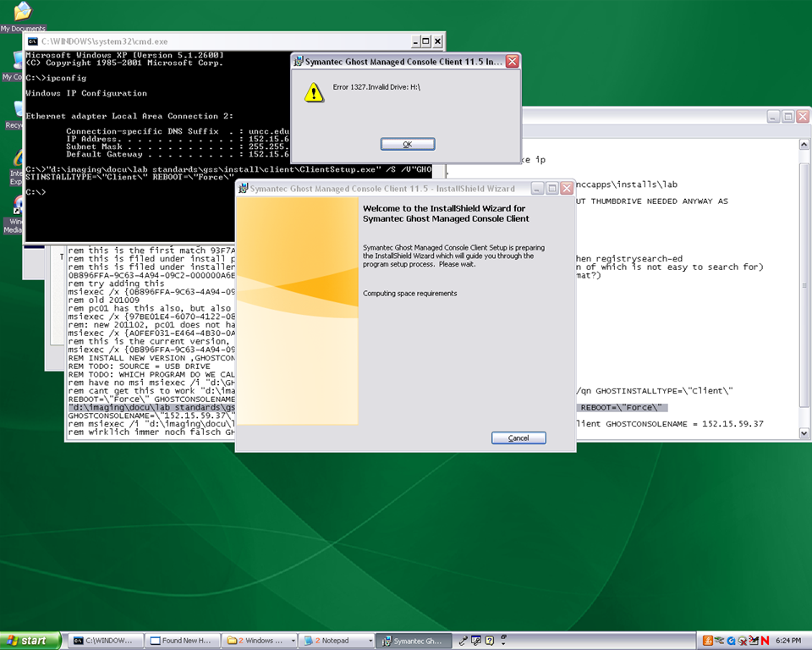Switch to the "Found New H..." taskbar item
812x650 pixels.
184,641
